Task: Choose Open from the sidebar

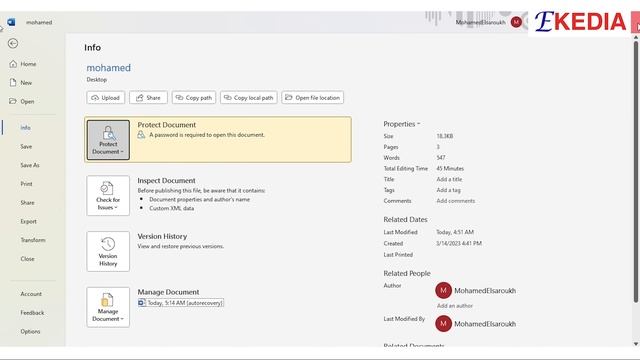Action: 27,102
